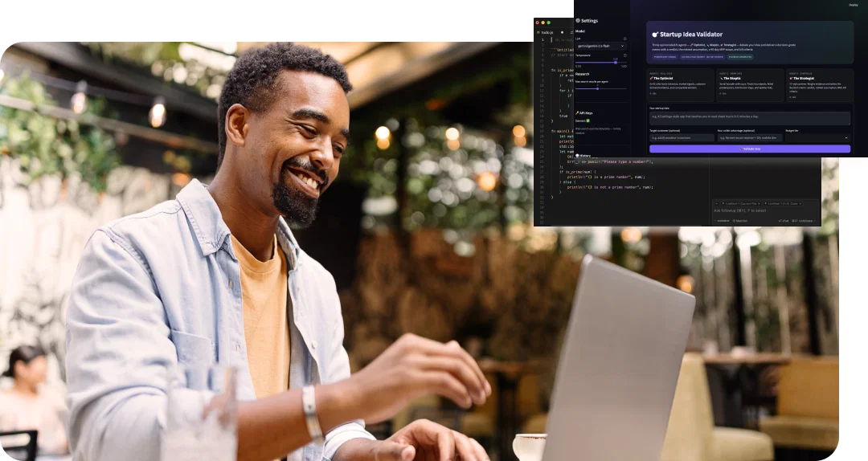Click the Untitled-1 Current File context chip
This screenshot has height=461, width=868.
pos(739,204)
